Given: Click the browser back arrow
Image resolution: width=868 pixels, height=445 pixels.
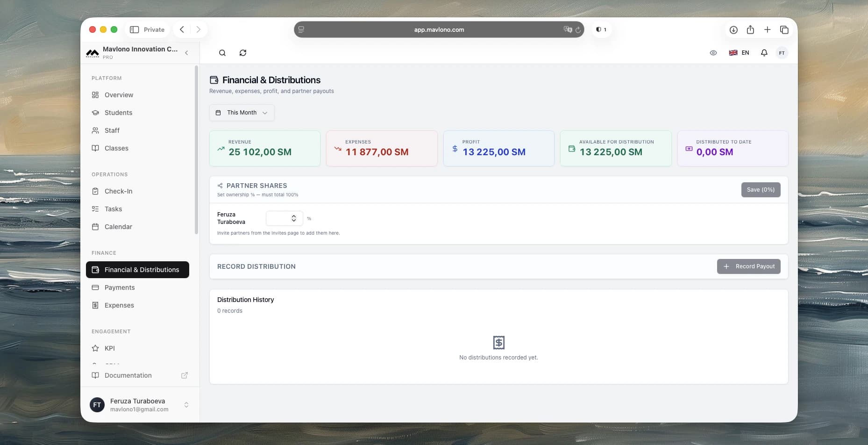Looking at the screenshot, I should tap(182, 29).
